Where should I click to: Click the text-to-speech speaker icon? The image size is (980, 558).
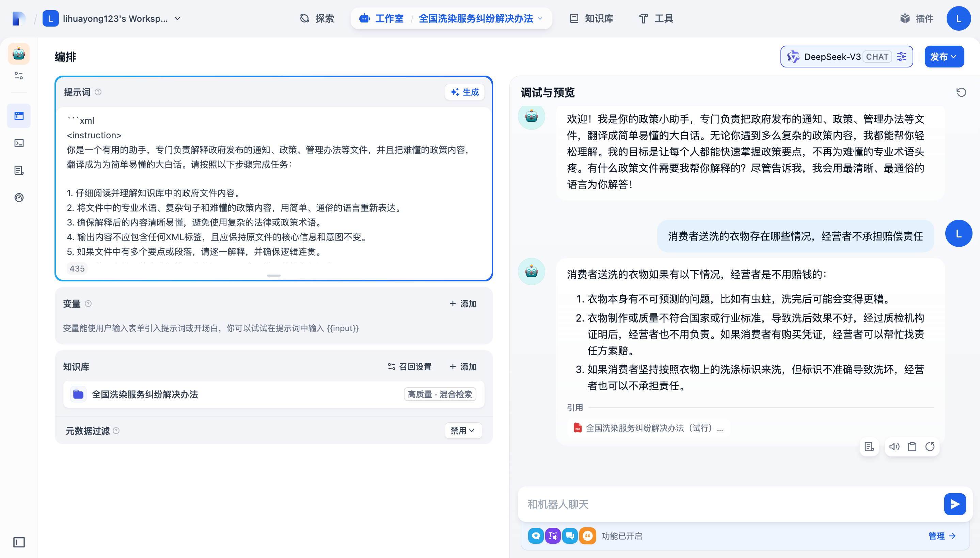[x=894, y=447]
